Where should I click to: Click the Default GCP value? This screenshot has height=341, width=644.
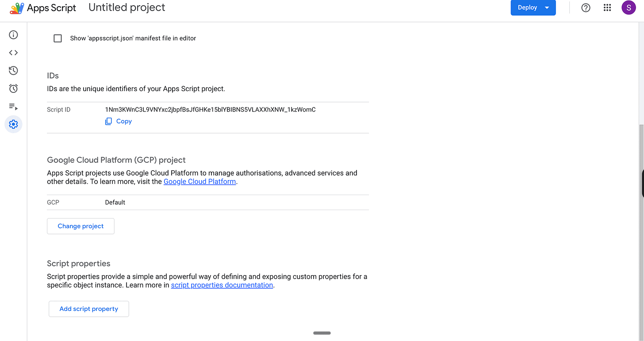pos(115,202)
